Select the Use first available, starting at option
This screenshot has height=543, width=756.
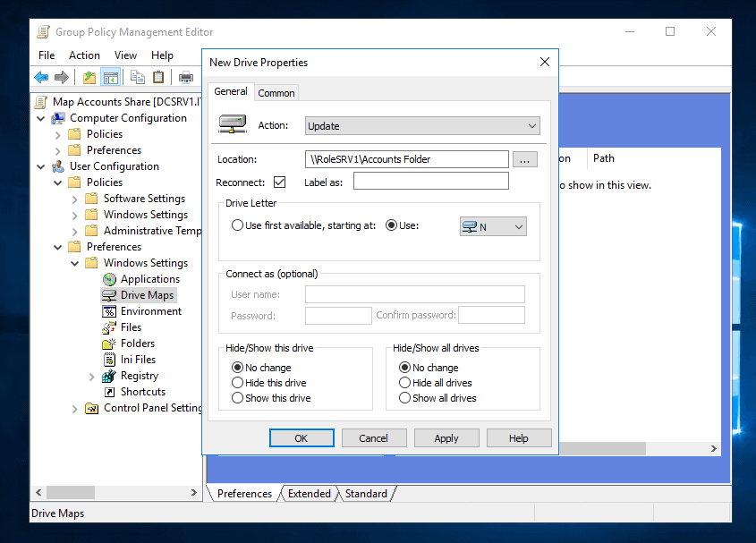coord(236,225)
